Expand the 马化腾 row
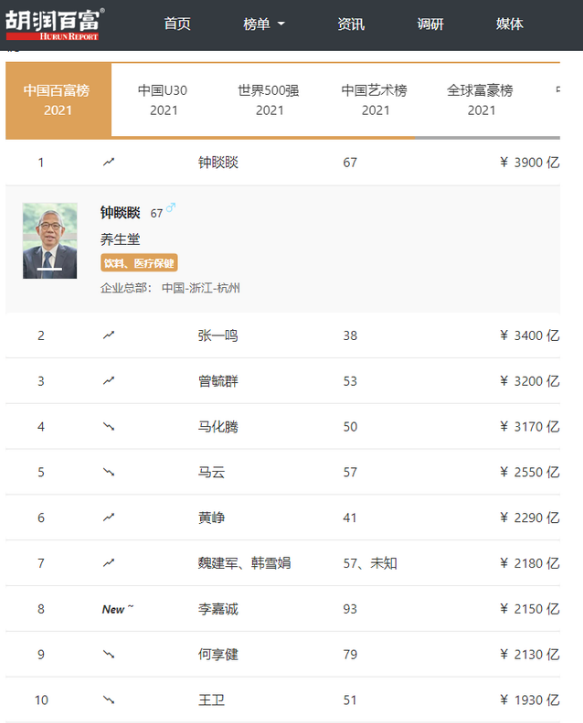This screenshot has width=583, height=723. (x=283, y=427)
